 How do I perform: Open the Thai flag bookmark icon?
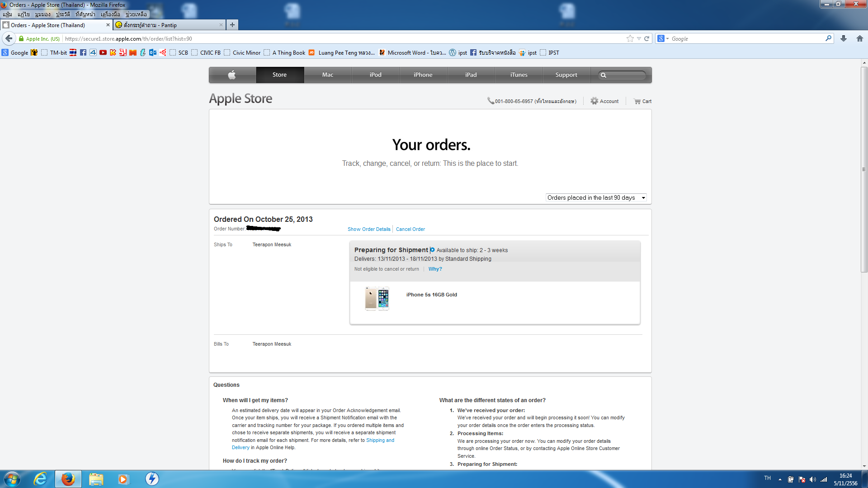pos(73,53)
